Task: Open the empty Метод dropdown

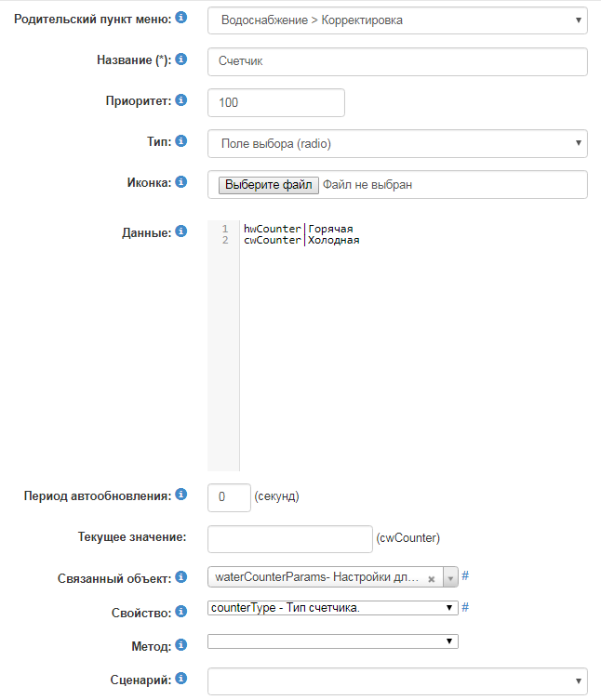Action: (x=333, y=641)
